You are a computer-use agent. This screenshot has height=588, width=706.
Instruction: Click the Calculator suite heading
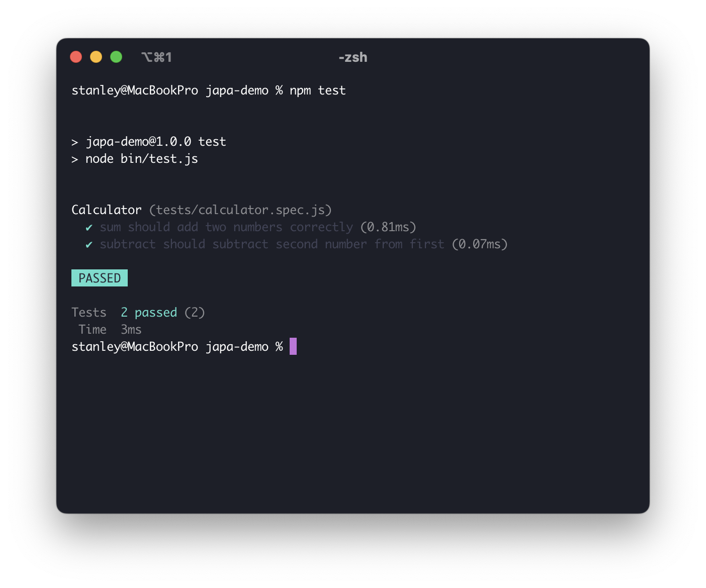tap(107, 210)
